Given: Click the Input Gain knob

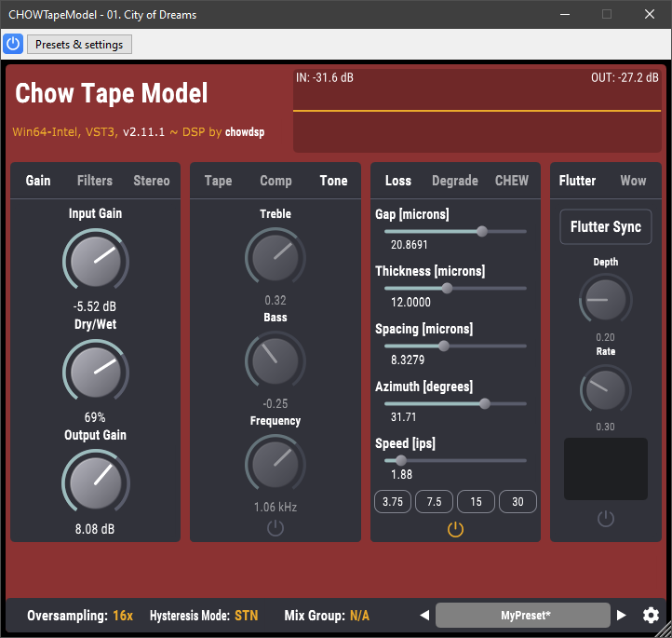Looking at the screenshot, I should (96, 261).
